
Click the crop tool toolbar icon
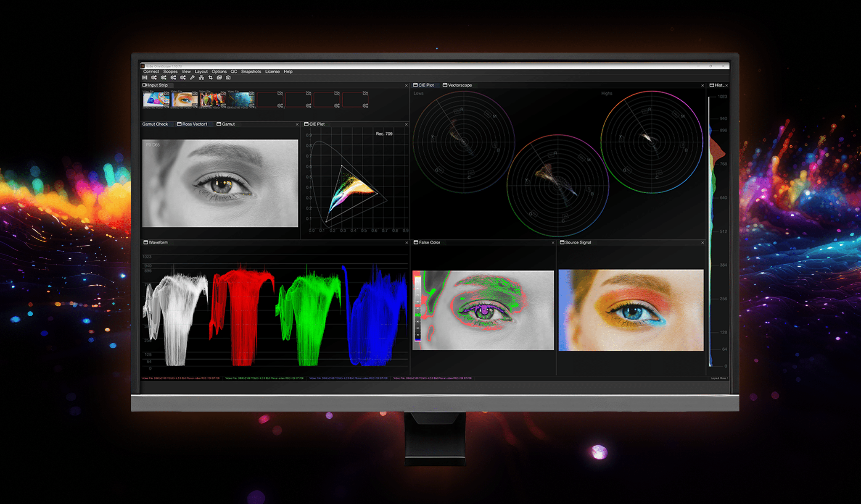click(210, 78)
